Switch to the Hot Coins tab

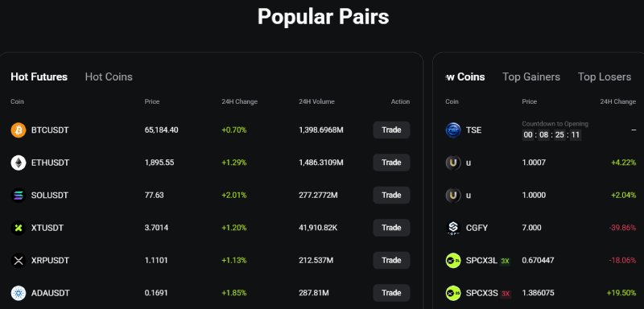pos(109,76)
